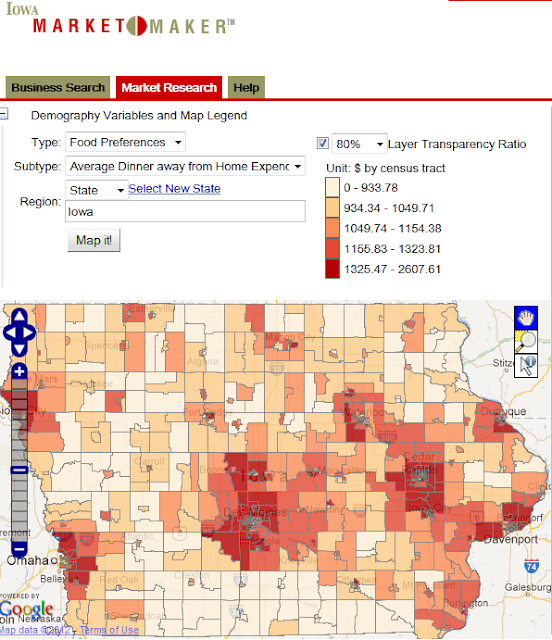
Task: Click the Davenport label on map
Action: click(511, 540)
